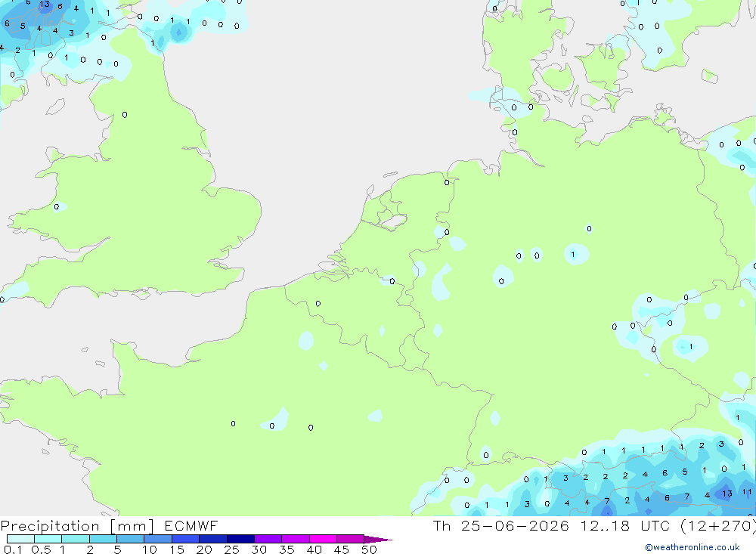Click the above-50 arrow tip of the legend
The height and width of the screenshot is (554, 756).
click(x=377, y=540)
